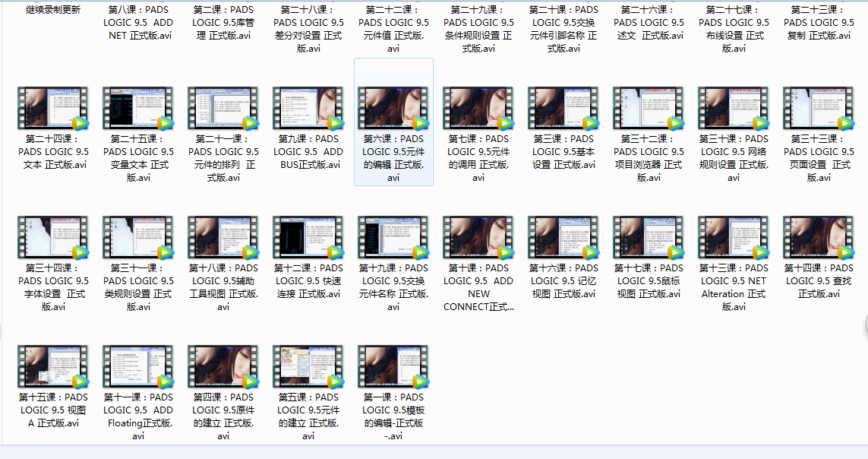Select the 第十一课 ADD Floating video thumbnail

click(x=138, y=366)
